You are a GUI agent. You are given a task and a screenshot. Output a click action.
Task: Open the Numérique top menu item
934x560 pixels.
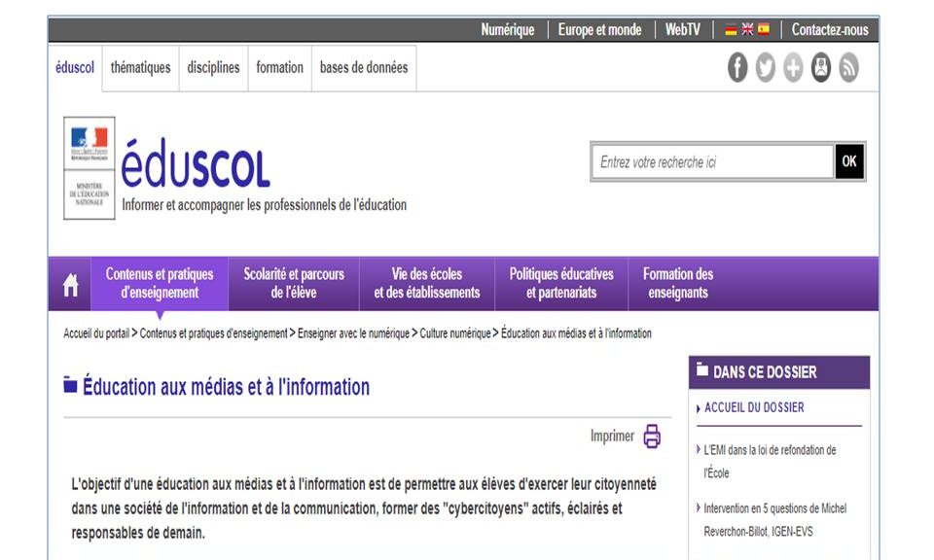pos(508,30)
